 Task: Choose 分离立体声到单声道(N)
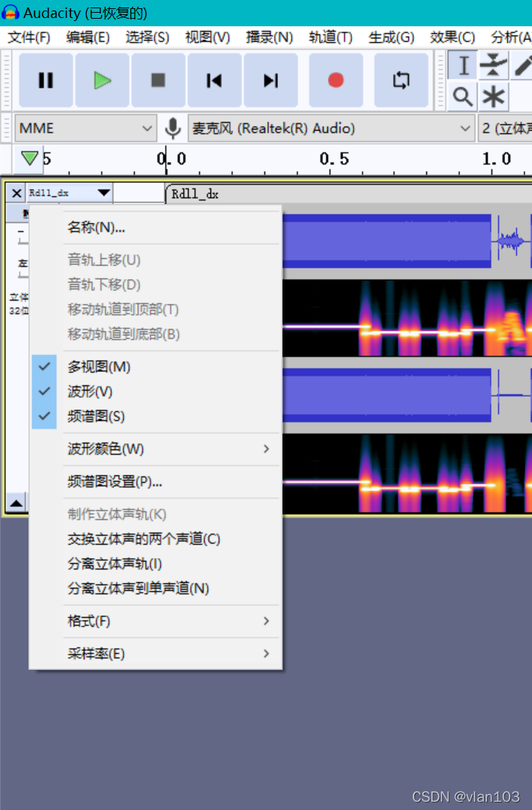(155, 589)
